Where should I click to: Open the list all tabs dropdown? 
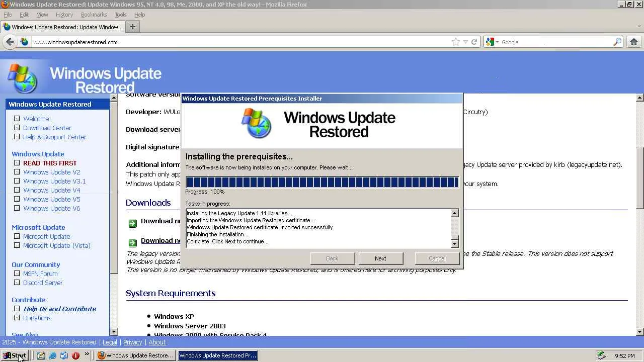639,27
